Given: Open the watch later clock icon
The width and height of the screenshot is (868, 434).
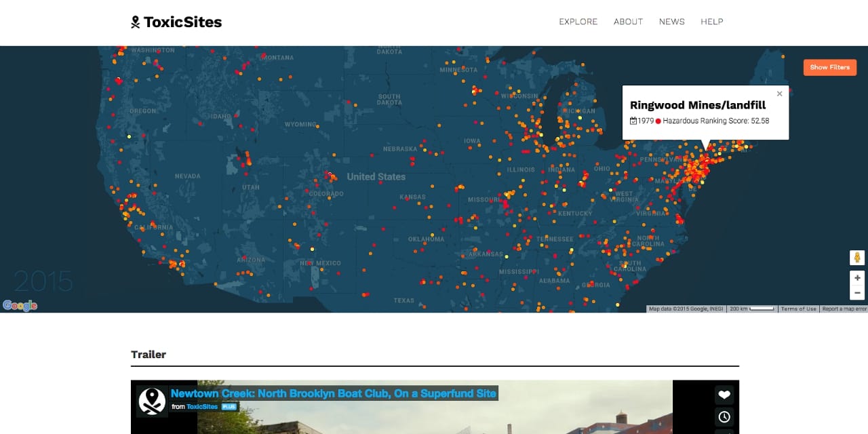Looking at the screenshot, I should coord(724,417).
